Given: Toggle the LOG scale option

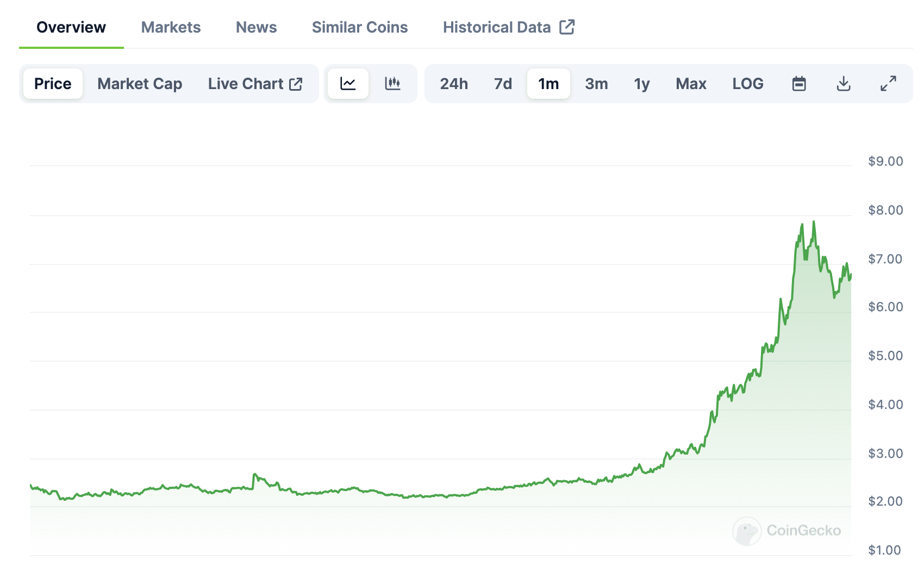Looking at the screenshot, I should coord(748,84).
